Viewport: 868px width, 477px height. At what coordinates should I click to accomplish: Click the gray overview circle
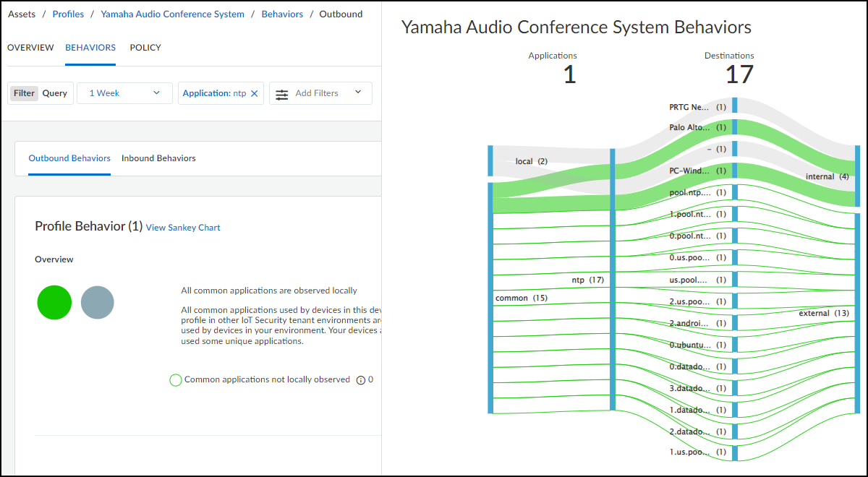(x=98, y=303)
